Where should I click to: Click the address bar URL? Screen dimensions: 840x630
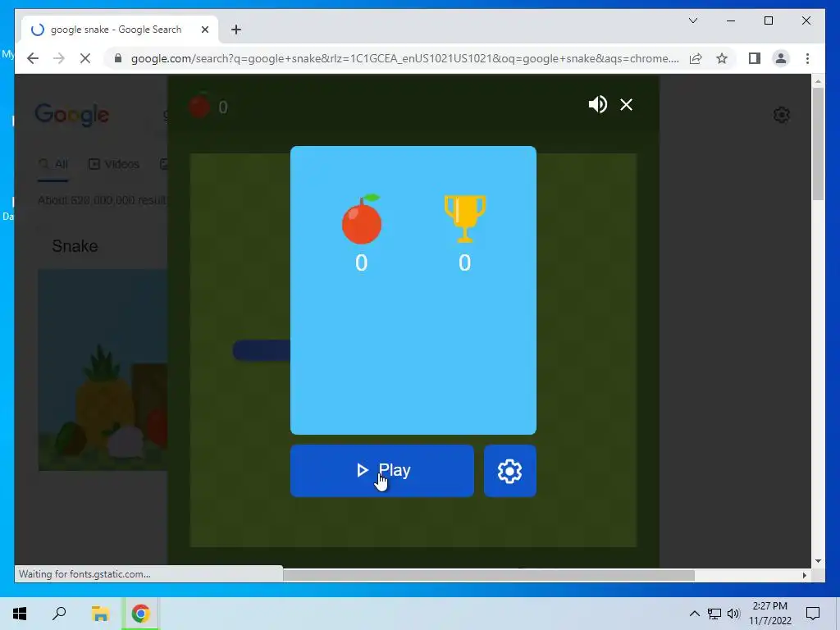(x=404, y=58)
